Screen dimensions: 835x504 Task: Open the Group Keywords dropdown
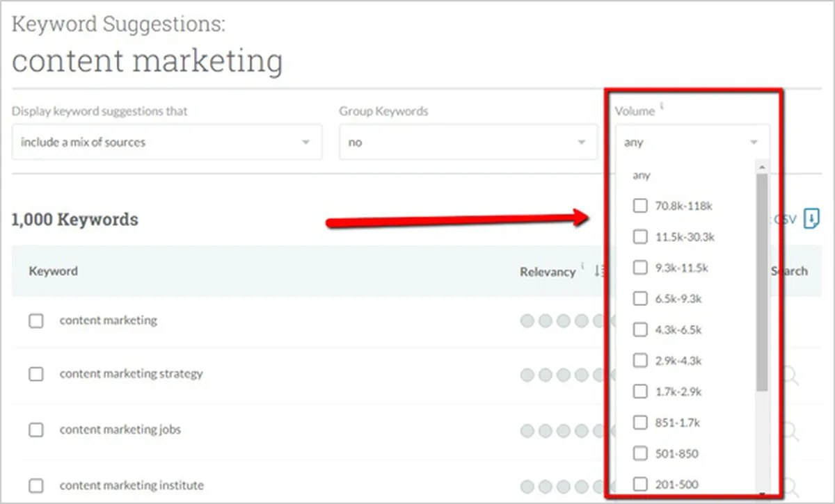[468, 142]
